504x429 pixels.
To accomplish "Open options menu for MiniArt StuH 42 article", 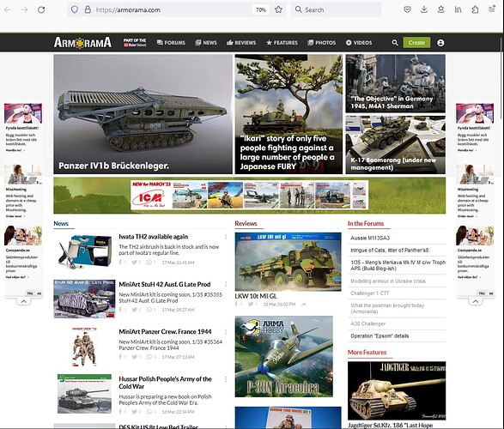I will (226, 284).
